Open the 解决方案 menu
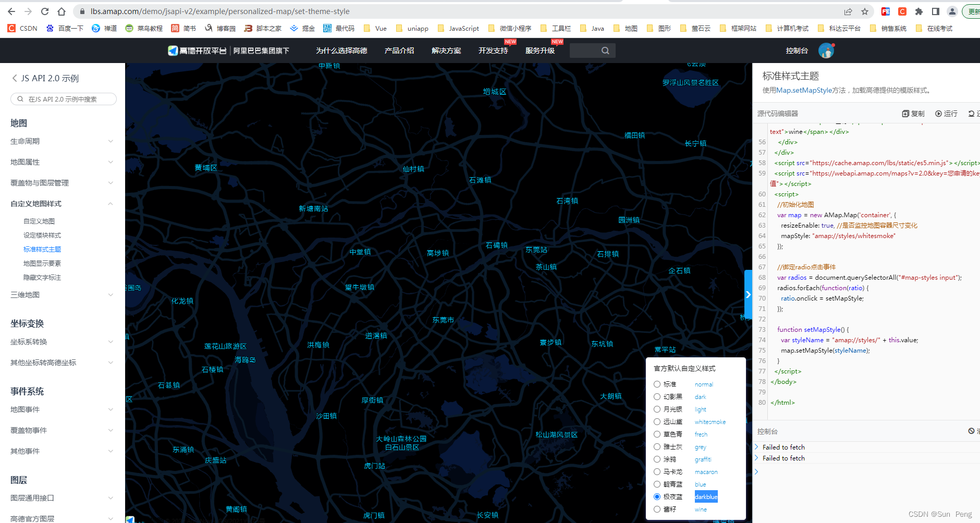 [x=446, y=51]
